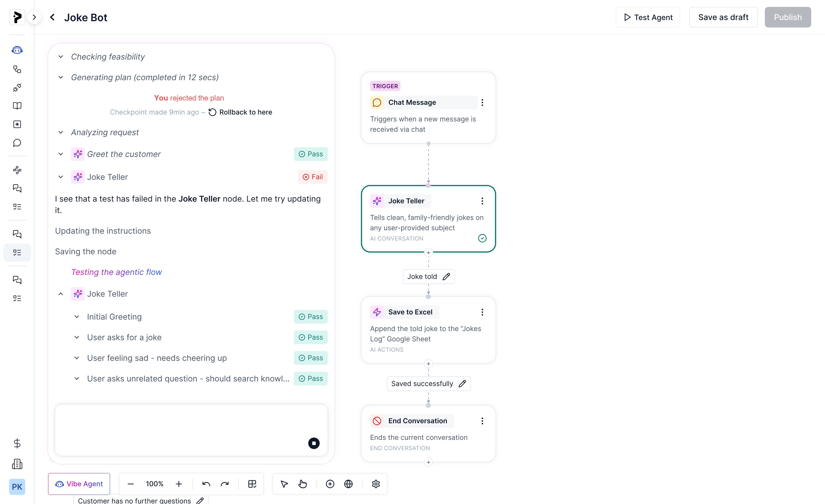Click Save as draft
The image size is (825, 504).
point(723,17)
